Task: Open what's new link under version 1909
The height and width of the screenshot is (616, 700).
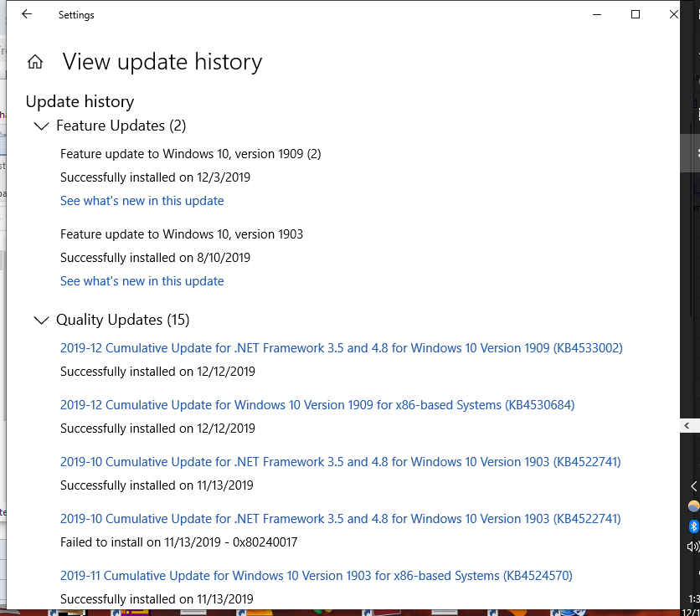Action: (x=142, y=201)
